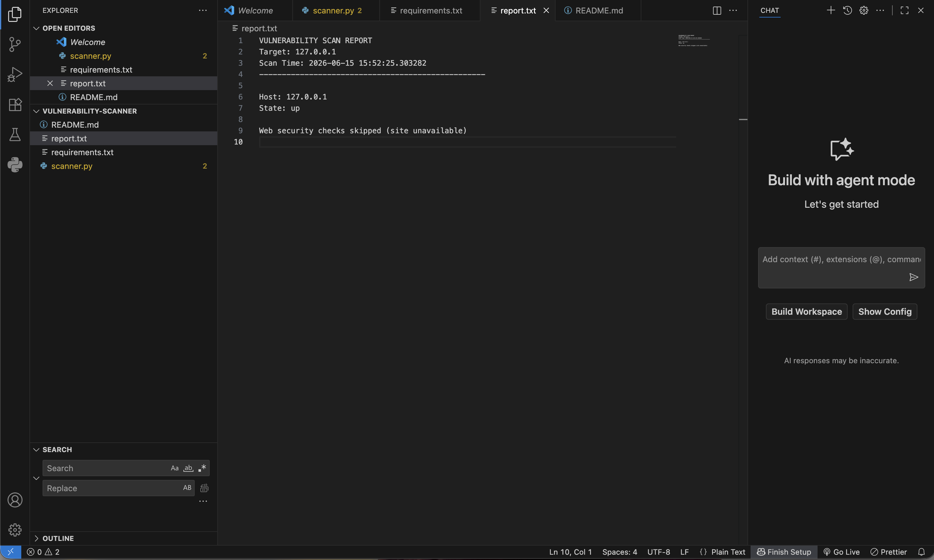The image size is (934, 560).
Task: Toggle search details ellipsis below Replace
Action: click(203, 501)
